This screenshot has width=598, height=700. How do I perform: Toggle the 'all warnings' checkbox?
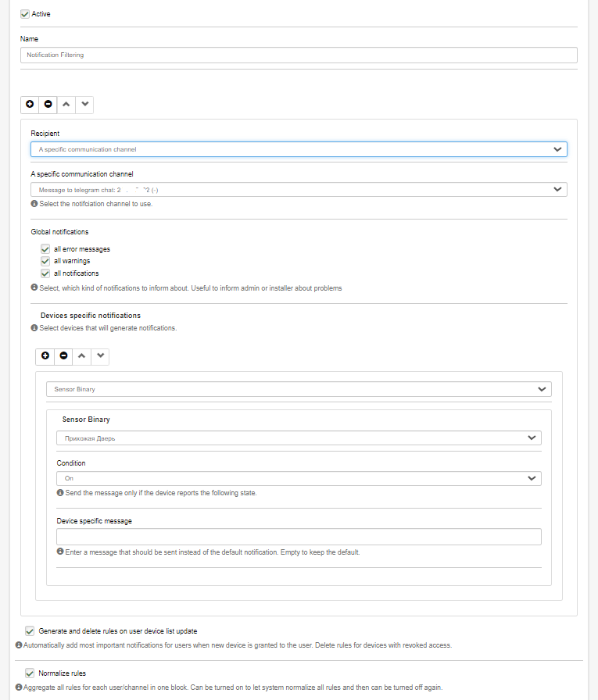[x=45, y=261]
